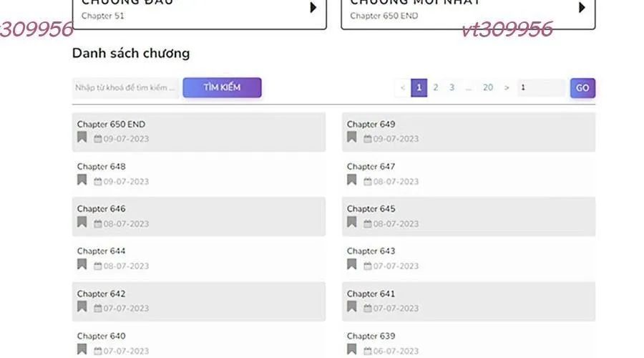
Task: Jump to page 20 in pagination
Action: tap(487, 88)
